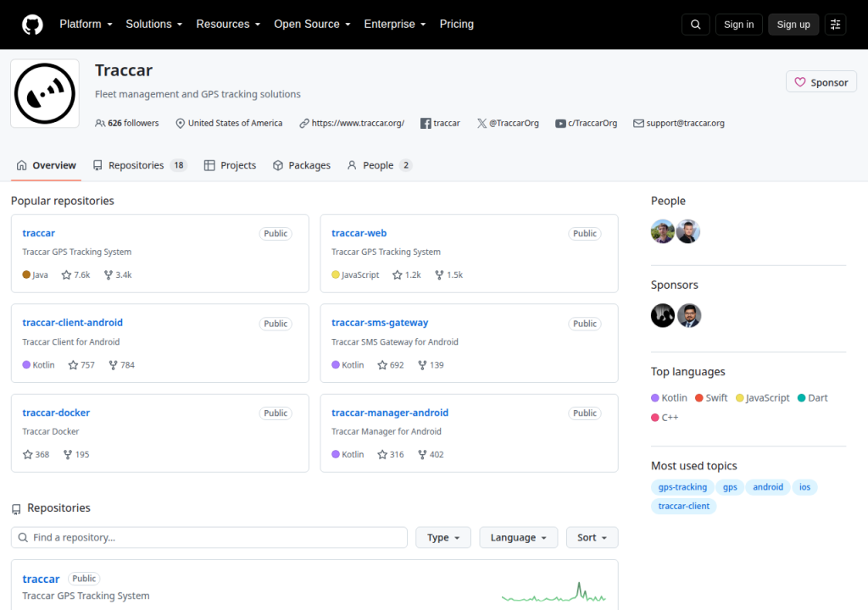Filter by JavaScript in Top languages

762,397
